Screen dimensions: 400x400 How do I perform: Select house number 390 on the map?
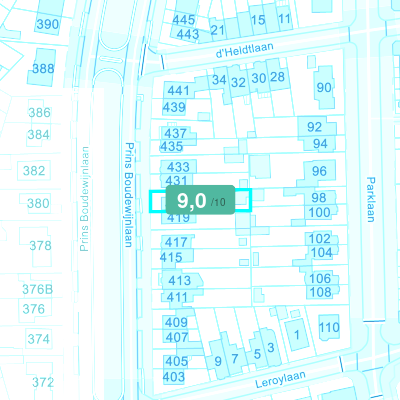click(48, 24)
